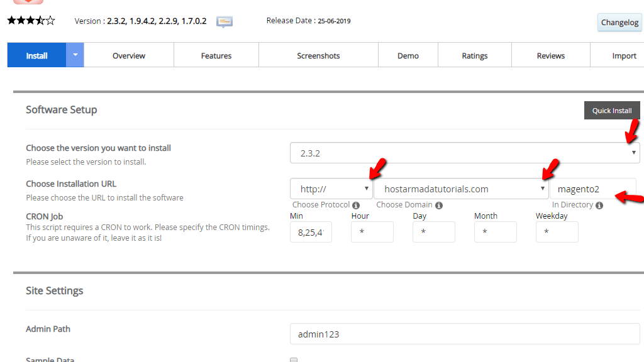Open the hostarmadatutorials.com domain dropdown
This screenshot has height=362, width=644.
tap(461, 189)
